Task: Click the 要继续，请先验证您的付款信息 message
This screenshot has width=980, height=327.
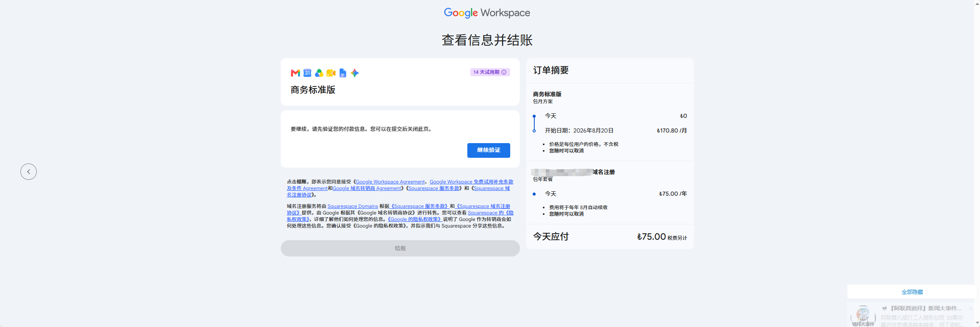Action: coord(361,129)
